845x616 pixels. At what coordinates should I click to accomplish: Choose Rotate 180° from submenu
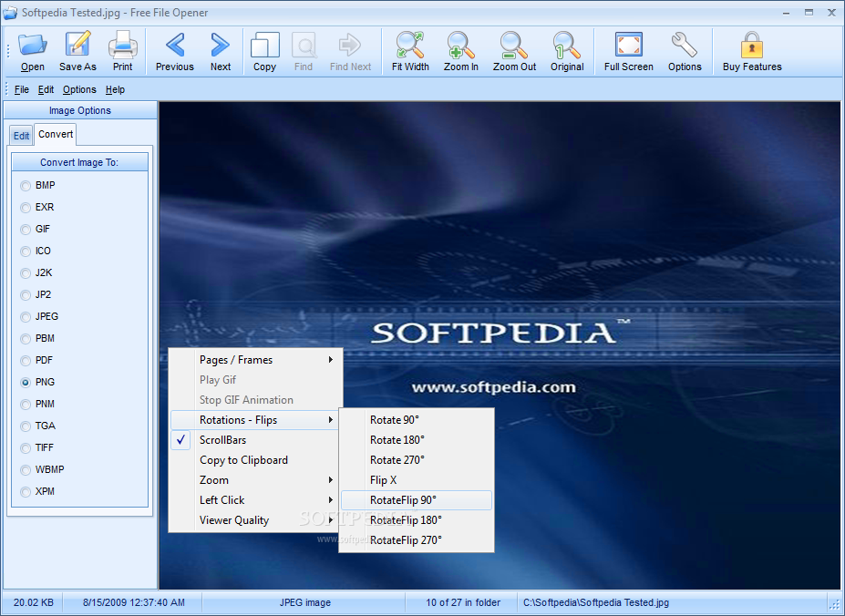pos(417,440)
